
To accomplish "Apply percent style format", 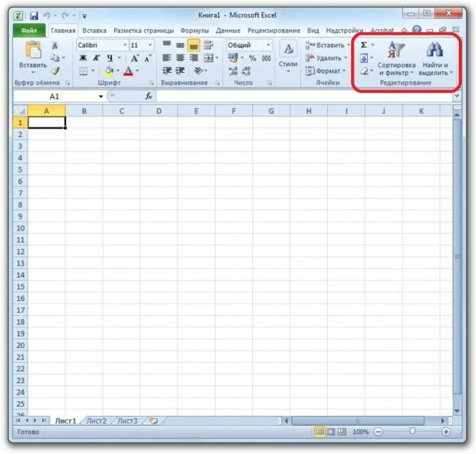I will click(x=252, y=58).
